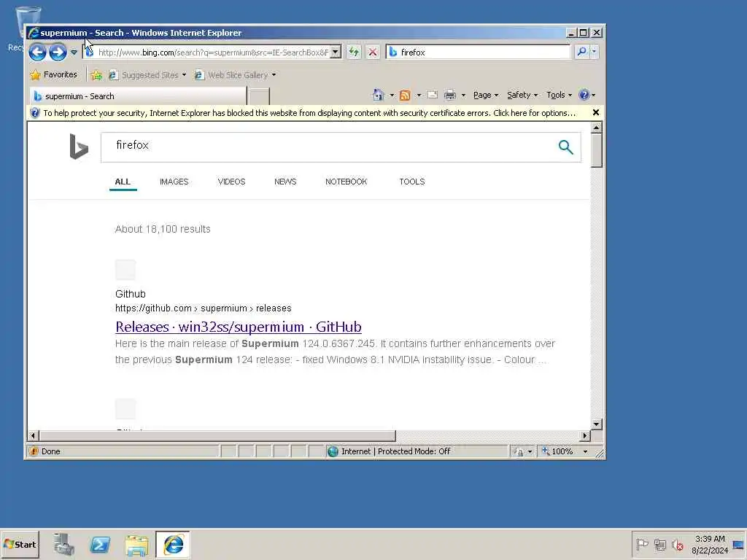The width and height of the screenshot is (747, 560).
Task: Click the Print toolbar icon
Action: click(449, 96)
